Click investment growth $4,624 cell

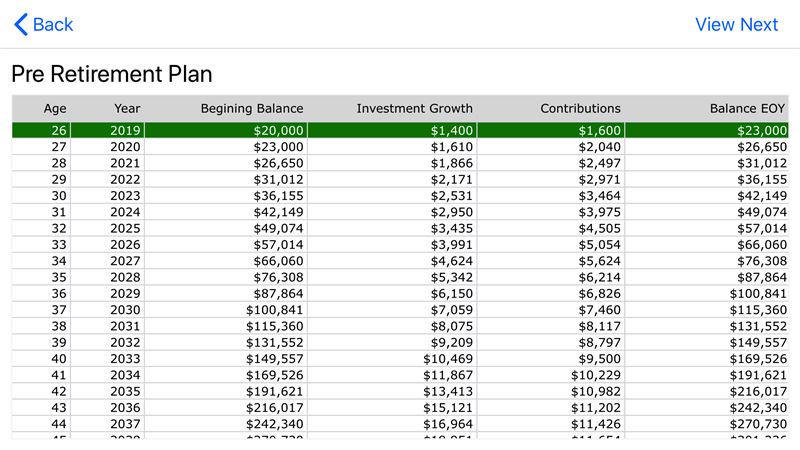pyautogui.click(x=392, y=261)
